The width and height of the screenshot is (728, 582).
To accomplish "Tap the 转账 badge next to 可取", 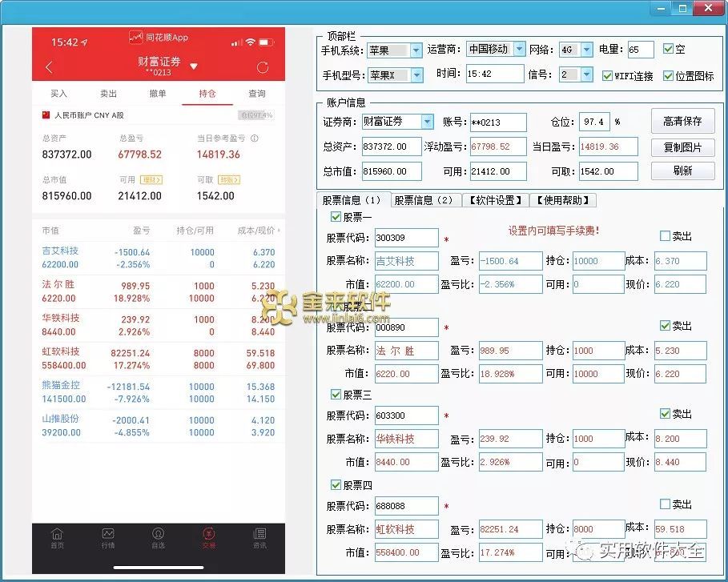I will [x=229, y=179].
